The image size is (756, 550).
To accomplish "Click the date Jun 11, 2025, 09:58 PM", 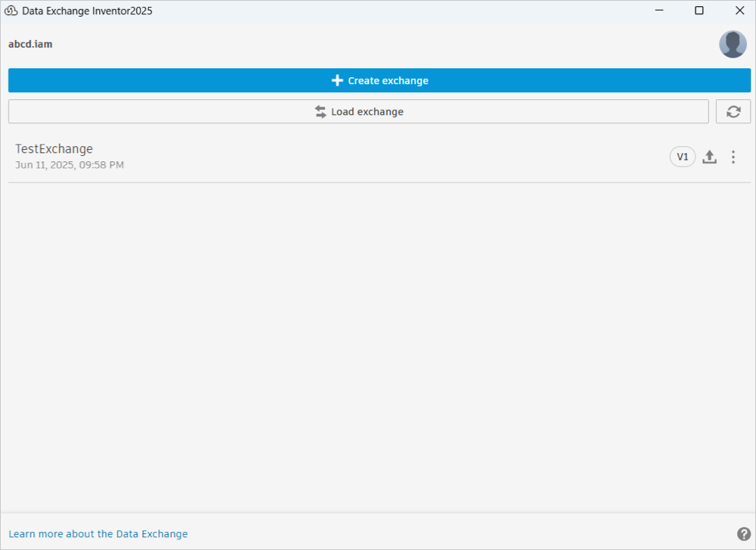I will pyautogui.click(x=70, y=165).
